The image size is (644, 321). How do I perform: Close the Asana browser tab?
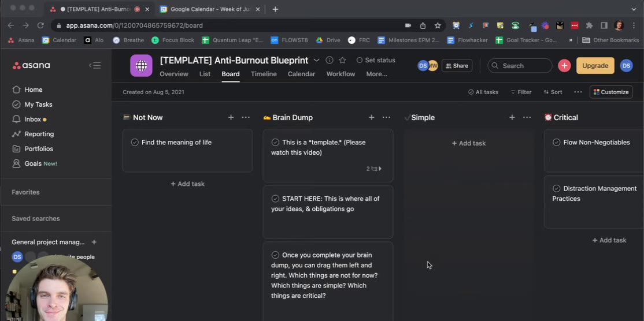pyautogui.click(x=147, y=9)
